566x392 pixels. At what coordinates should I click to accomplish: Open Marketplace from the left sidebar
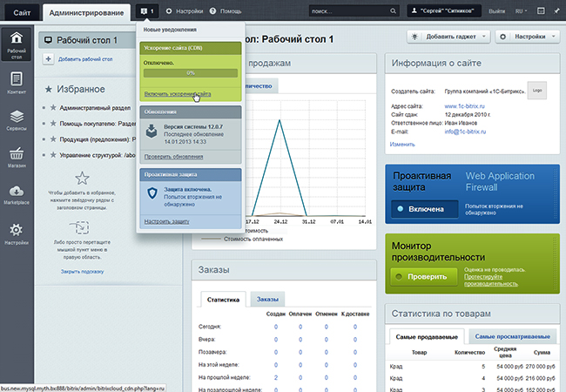[x=17, y=196]
